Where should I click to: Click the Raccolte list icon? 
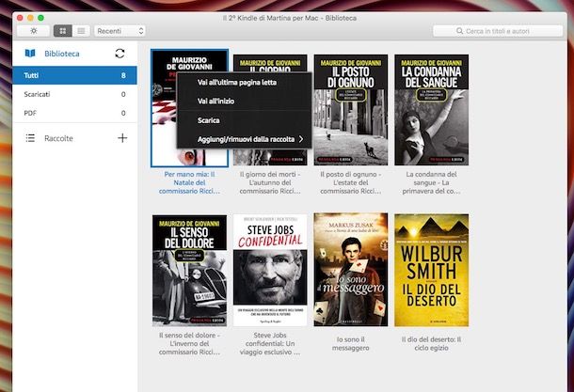(x=30, y=138)
